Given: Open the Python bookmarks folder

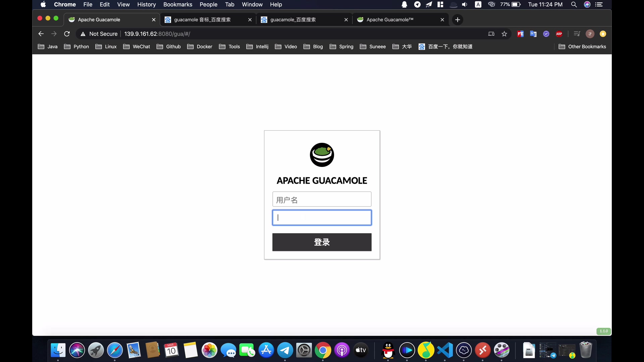Looking at the screenshot, I should click(76, 47).
